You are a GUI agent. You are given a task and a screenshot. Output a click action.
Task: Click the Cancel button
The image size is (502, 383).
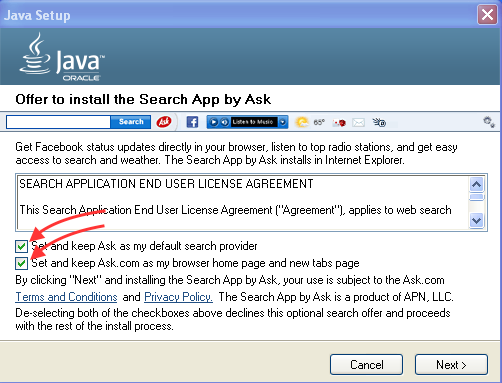366,365
